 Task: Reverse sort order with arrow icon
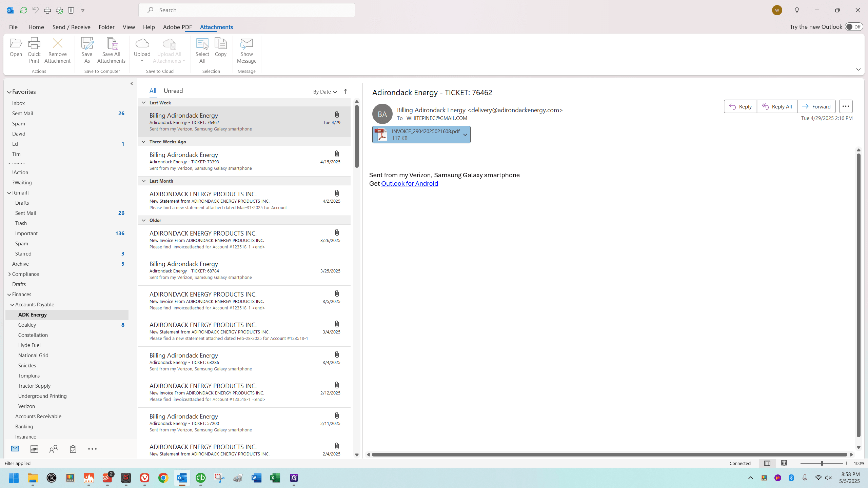pos(346,91)
